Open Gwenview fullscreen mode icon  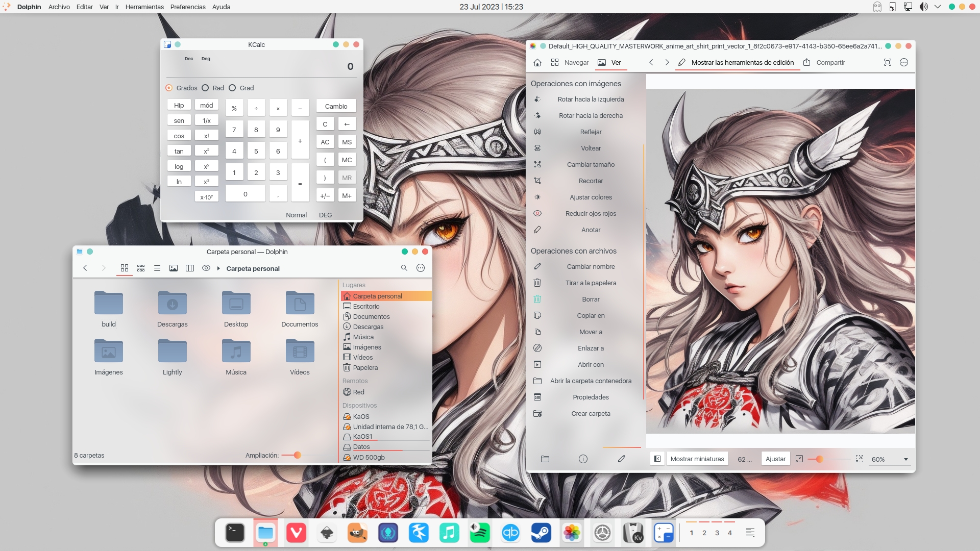click(x=888, y=62)
